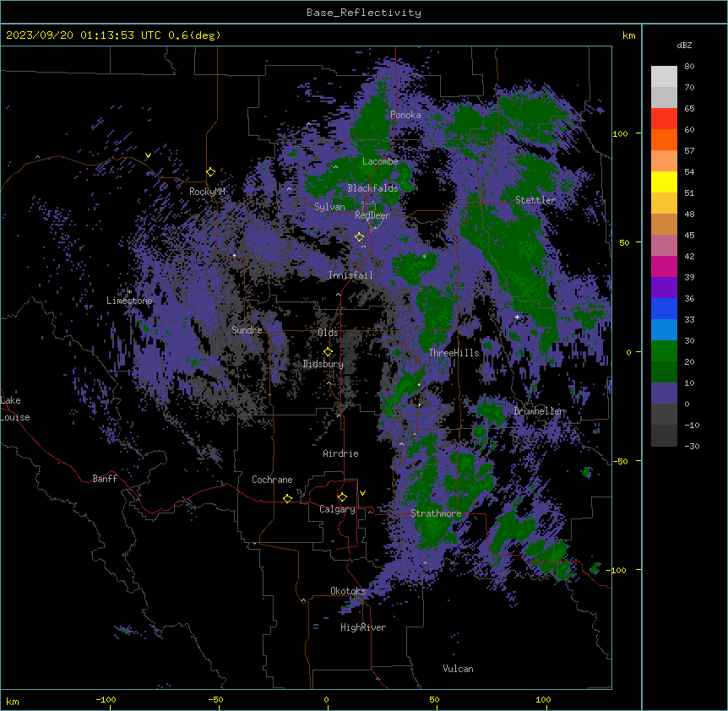Click the Olds city label
The image size is (728, 711).
point(328,333)
